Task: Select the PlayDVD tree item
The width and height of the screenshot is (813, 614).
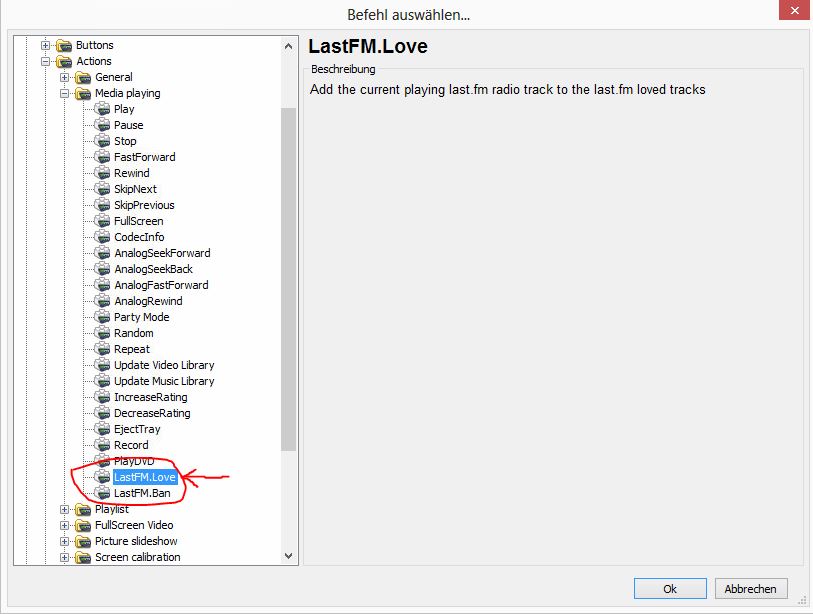Action: pyautogui.click(x=134, y=461)
